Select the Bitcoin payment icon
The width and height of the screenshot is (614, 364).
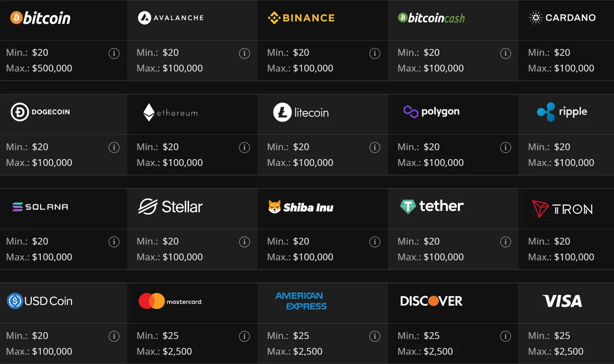[39, 18]
